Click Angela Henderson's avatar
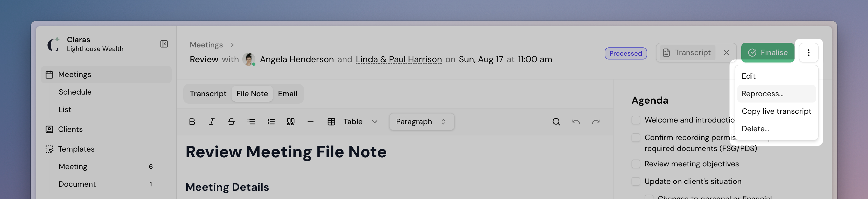Screen dimensions: 868x199 (x=249, y=59)
